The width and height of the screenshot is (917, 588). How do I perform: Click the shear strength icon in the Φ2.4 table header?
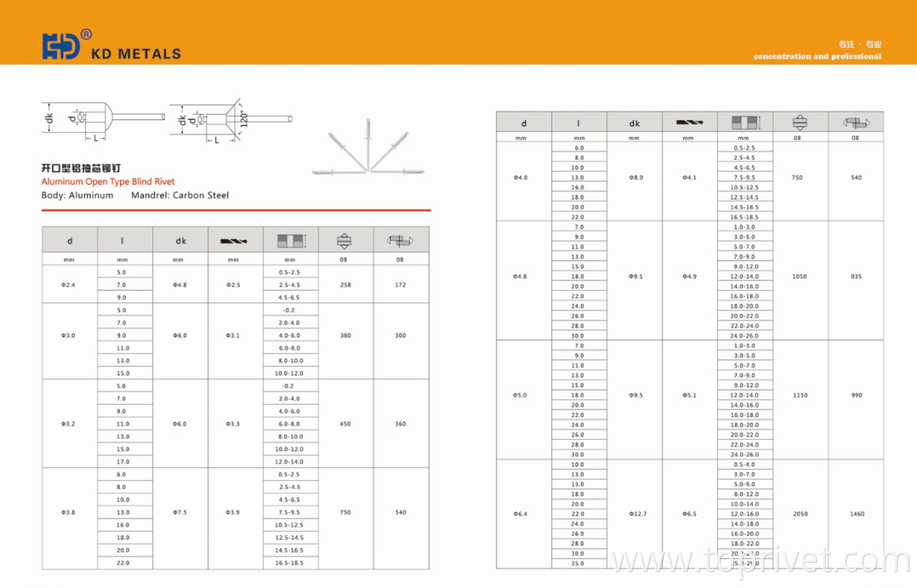coord(400,241)
